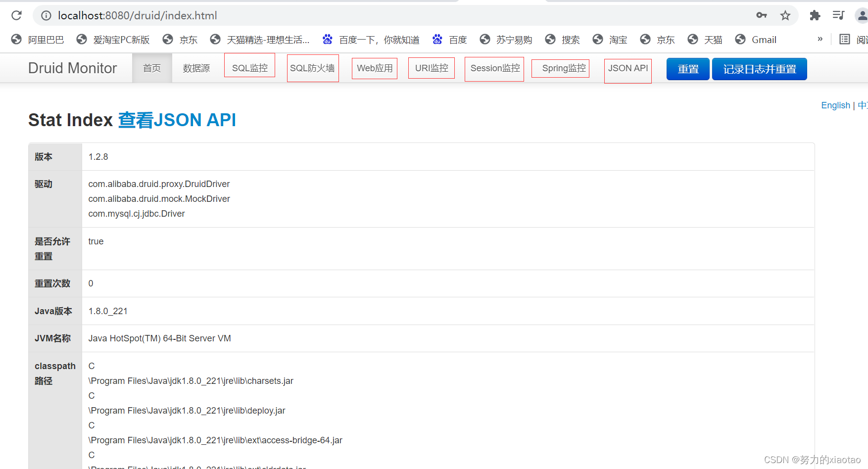The height and width of the screenshot is (469, 868).
Task: Open the 查看JSON API link
Action: tap(177, 120)
